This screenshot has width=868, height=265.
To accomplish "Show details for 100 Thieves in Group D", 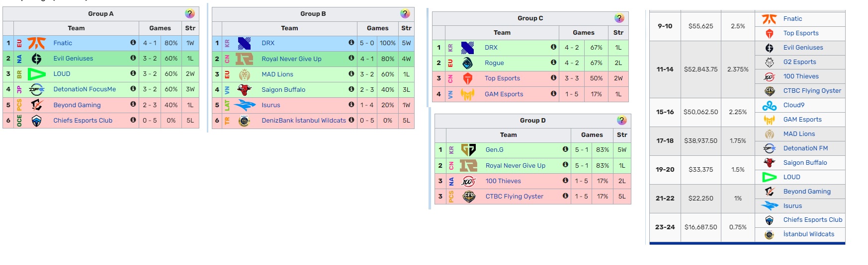I will pyautogui.click(x=565, y=181).
